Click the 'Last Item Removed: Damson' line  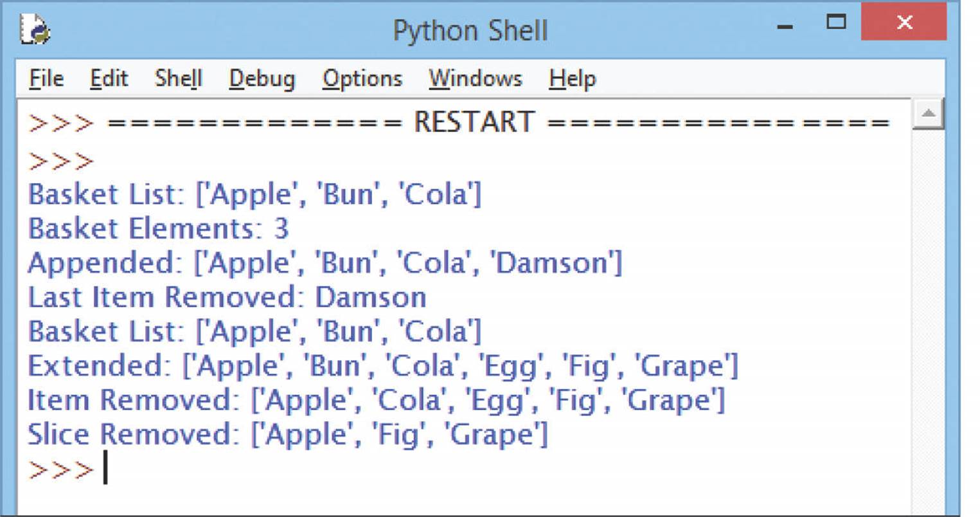[227, 297]
